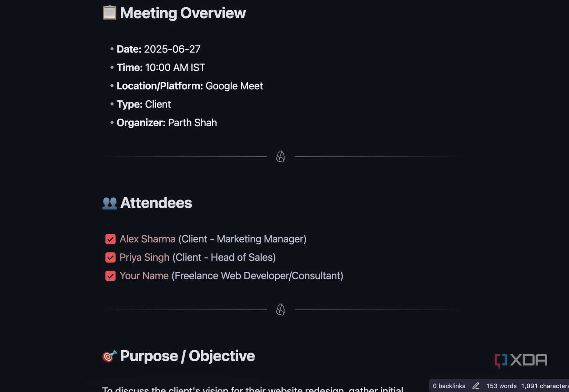Toggle the Your Name attendee checkbox

pos(110,276)
